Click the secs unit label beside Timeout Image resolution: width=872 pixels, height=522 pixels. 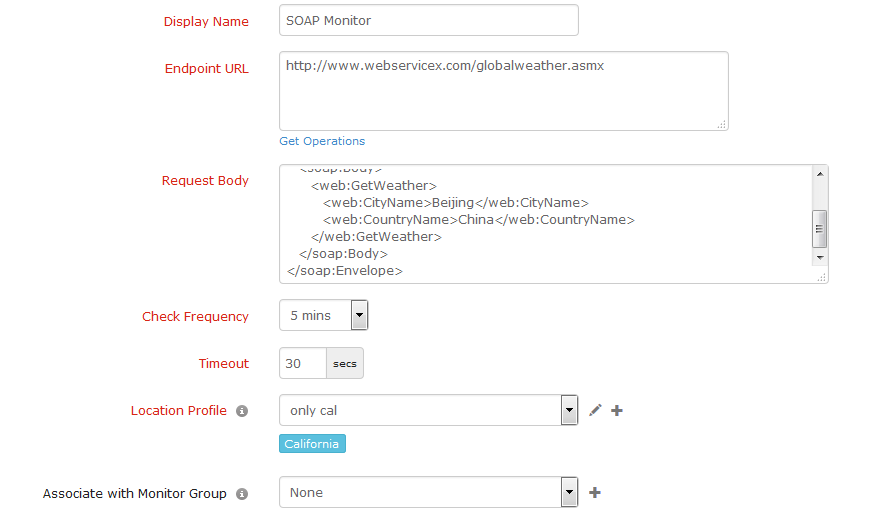pos(345,363)
